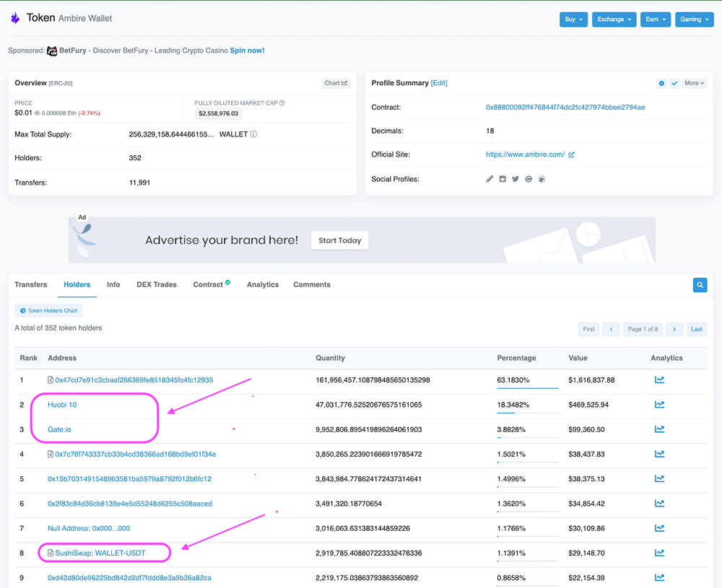Open the analytics chart icon for rank 6
The height and width of the screenshot is (588, 722).
click(659, 504)
